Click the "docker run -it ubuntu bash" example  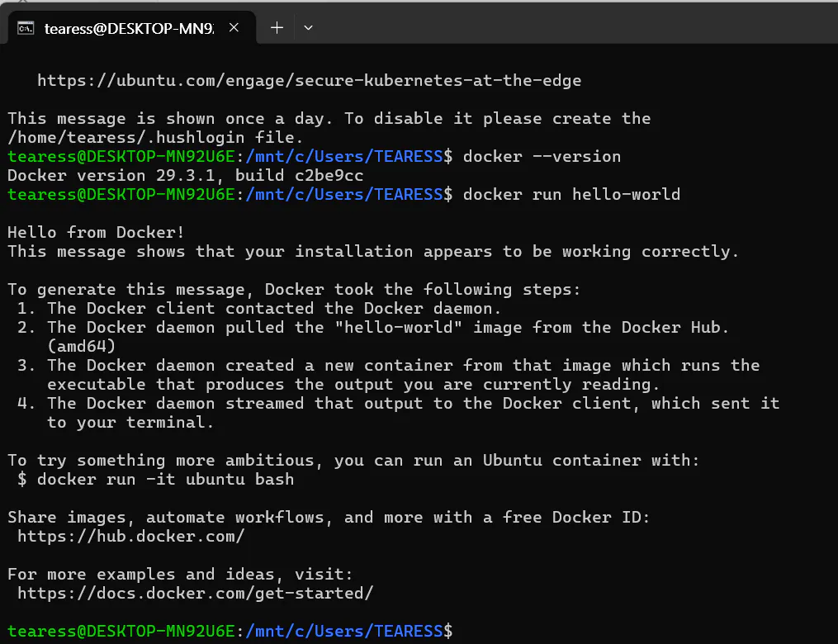(165, 480)
